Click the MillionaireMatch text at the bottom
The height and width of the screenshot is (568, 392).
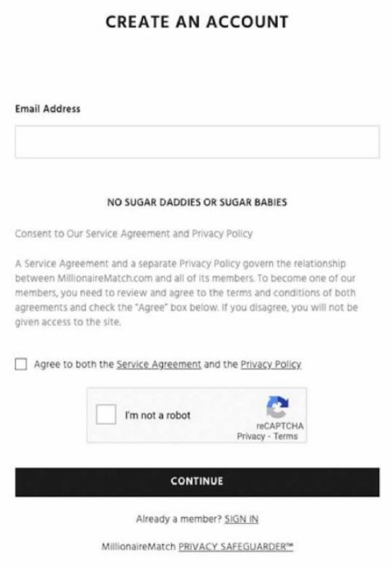tap(139, 546)
